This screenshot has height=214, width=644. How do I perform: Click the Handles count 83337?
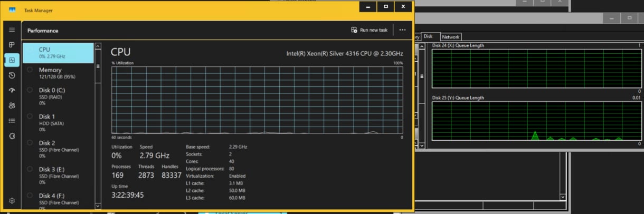click(x=172, y=175)
